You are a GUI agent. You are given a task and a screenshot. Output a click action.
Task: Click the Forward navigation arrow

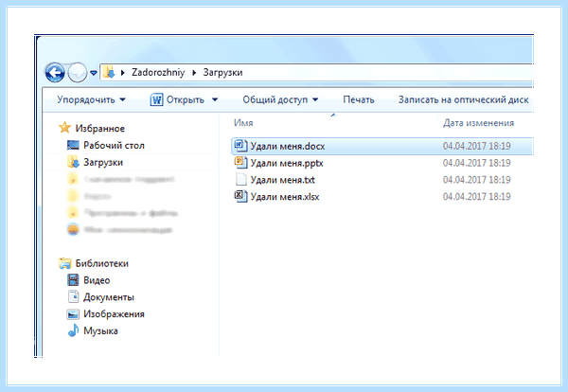tap(78, 73)
